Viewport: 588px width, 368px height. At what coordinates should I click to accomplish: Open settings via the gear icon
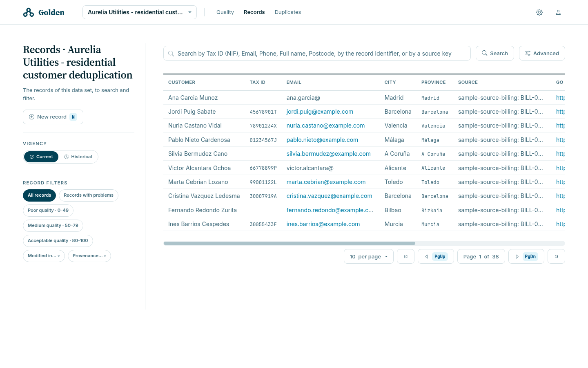539,12
